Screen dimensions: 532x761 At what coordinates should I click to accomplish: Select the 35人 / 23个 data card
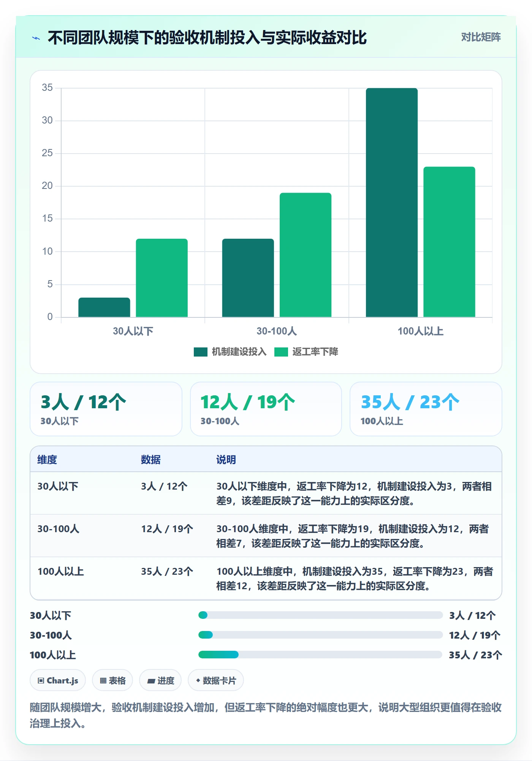pos(426,409)
